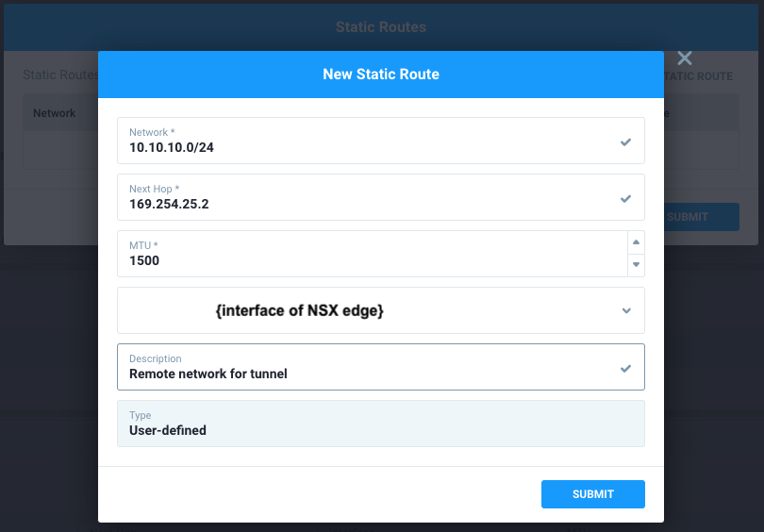Expand the interface dropdown chevron
Image resolution: width=764 pixels, height=532 pixels.
626,310
